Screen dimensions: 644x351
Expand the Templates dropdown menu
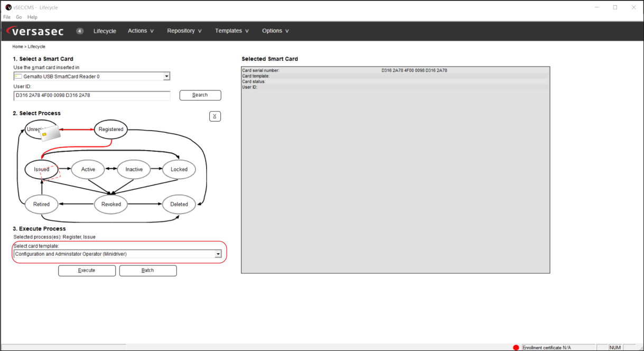click(232, 31)
